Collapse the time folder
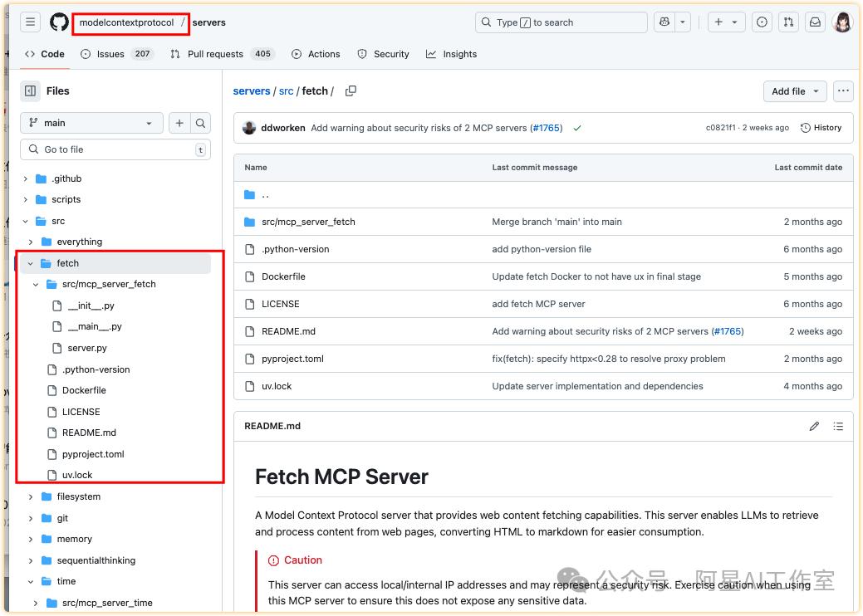Screen dimensions: 863x616 tap(31, 581)
